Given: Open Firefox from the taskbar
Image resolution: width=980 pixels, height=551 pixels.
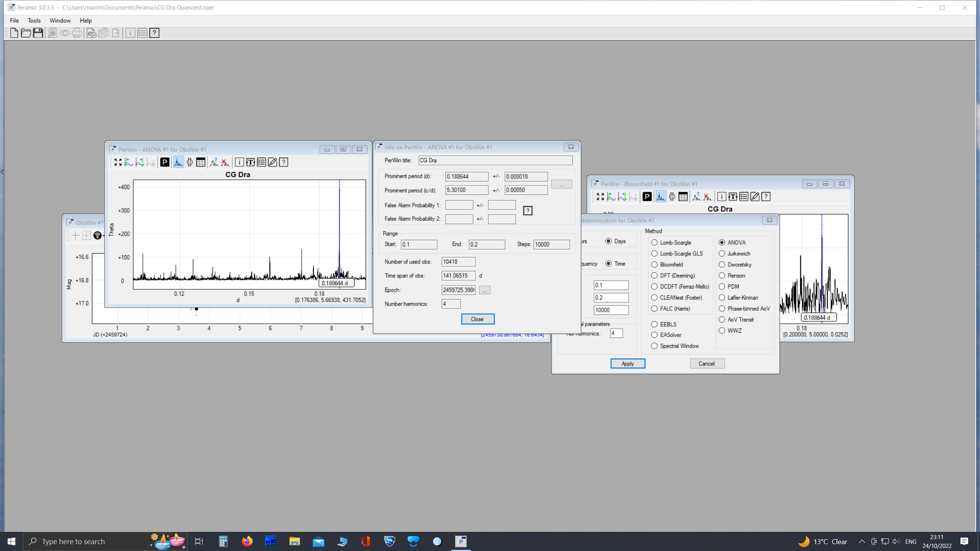Looking at the screenshot, I should click(x=247, y=541).
